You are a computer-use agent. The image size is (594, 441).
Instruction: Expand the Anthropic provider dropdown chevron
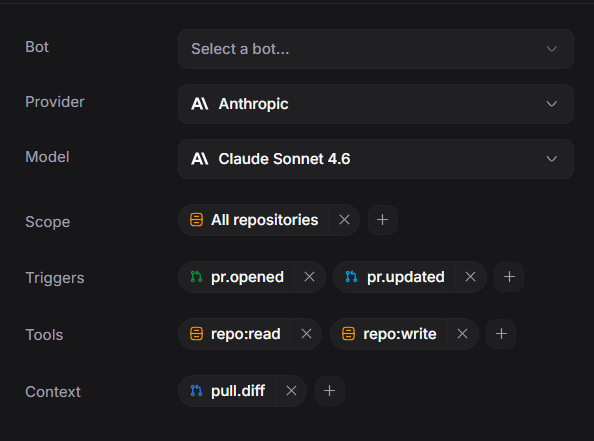pyautogui.click(x=552, y=104)
